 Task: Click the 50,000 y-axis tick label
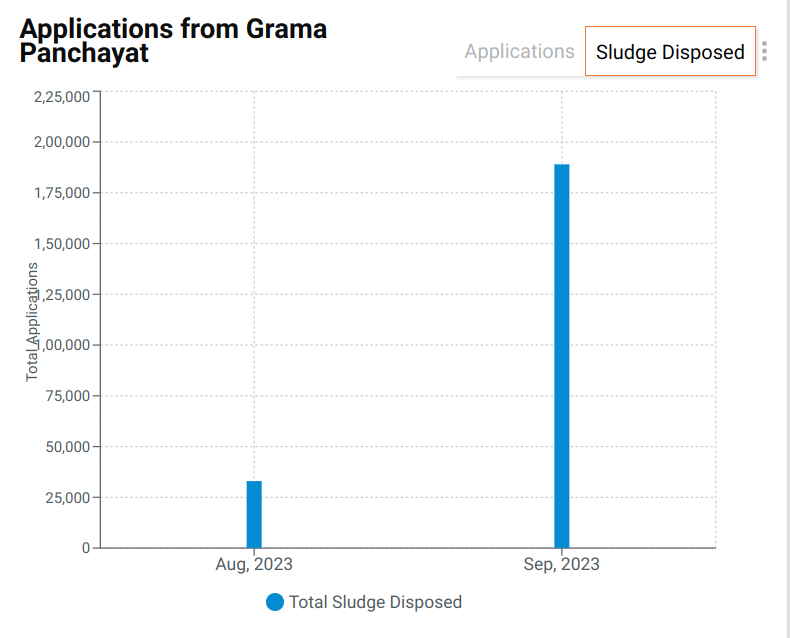pos(65,447)
